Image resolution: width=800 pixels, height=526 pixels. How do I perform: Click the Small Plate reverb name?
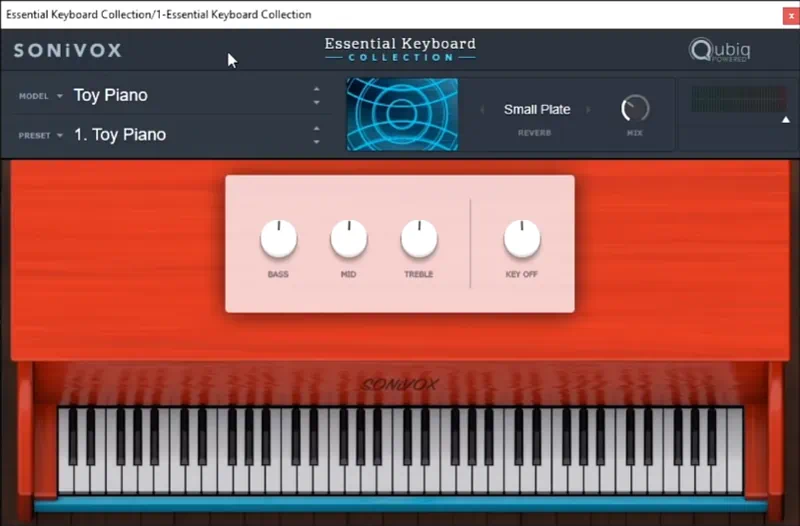[x=537, y=110]
